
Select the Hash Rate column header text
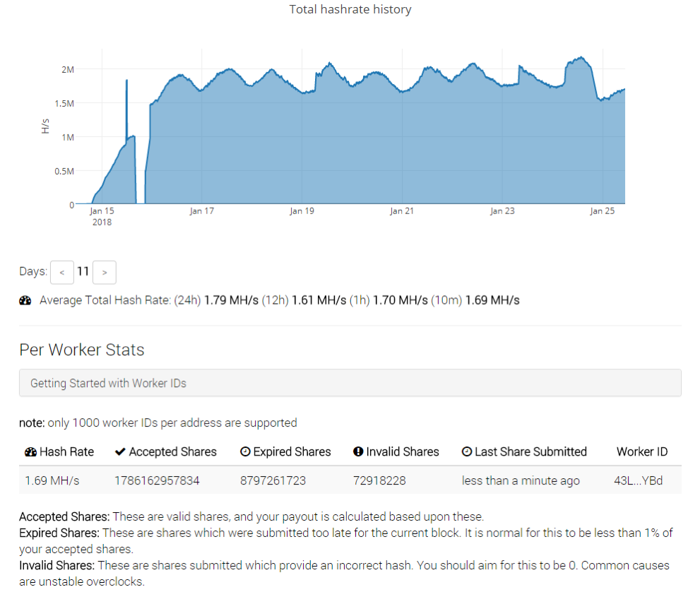click(66, 452)
